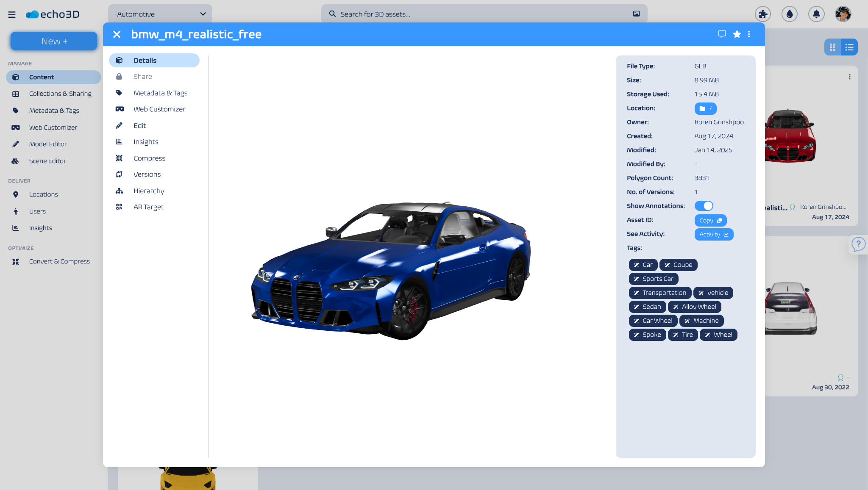Screen dimensions: 868x490
Task: Click the Wheel tag
Action: (718, 335)
